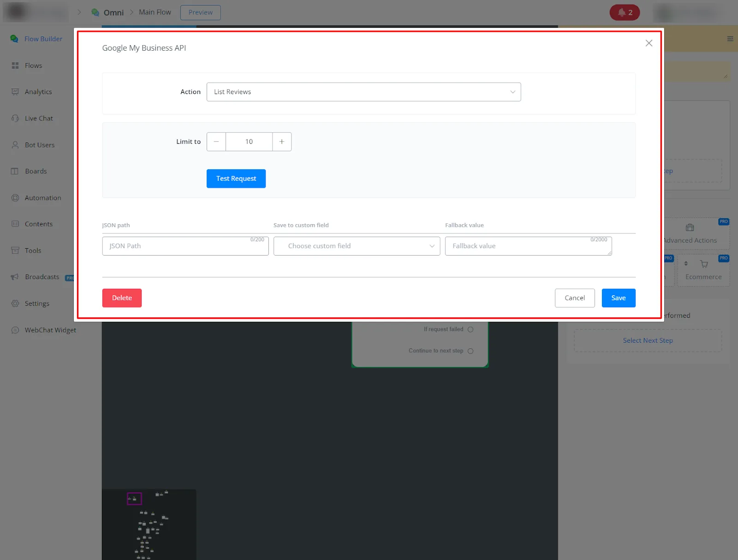Open the Action dropdown showing List Reviews
738x560 pixels.
363,92
